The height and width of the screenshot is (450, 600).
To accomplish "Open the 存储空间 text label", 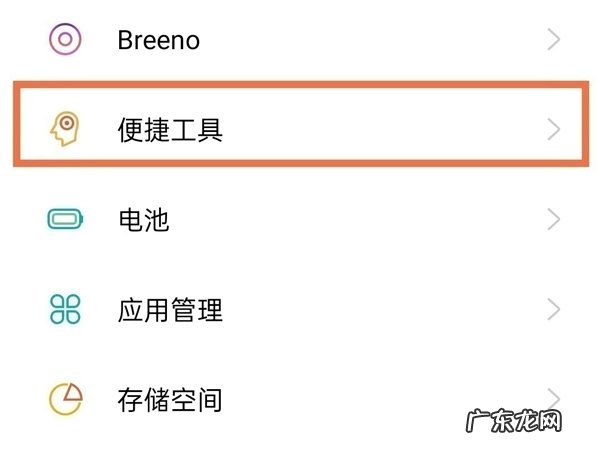I will pos(170,400).
